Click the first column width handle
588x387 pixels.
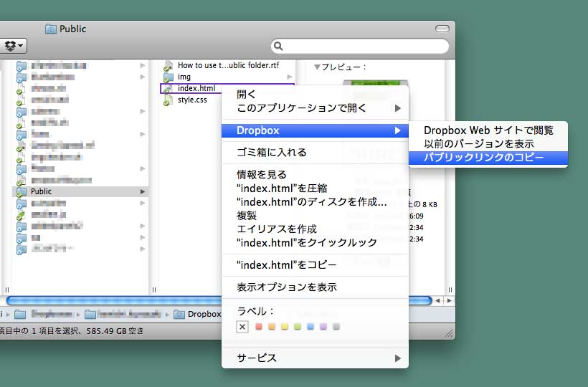coord(6,290)
